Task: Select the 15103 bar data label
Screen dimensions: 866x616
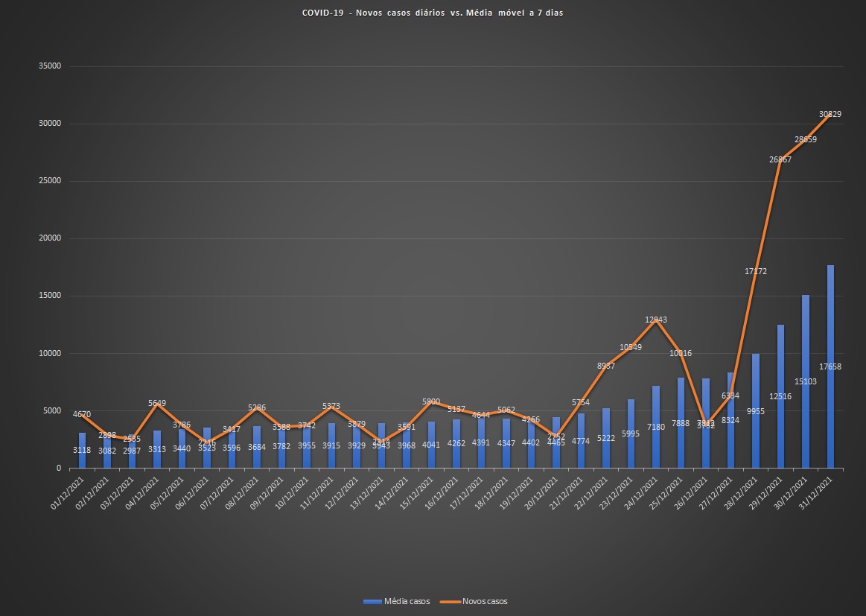Action: pyautogui.click(x=805, y=422)
